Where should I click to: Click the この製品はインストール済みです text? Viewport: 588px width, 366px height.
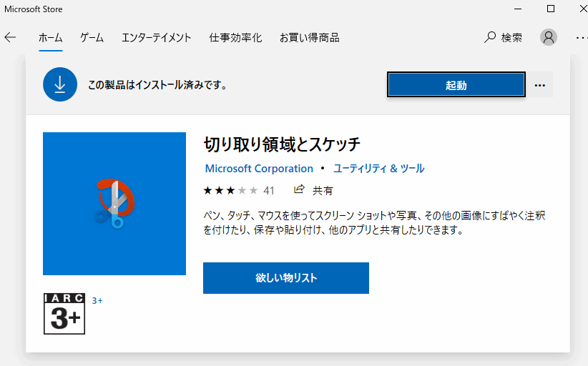(x=157, y=85)
